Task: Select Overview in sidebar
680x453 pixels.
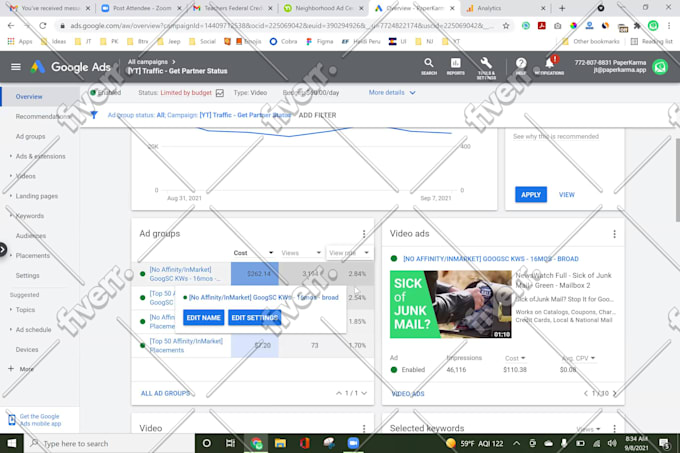Action: click(x=29, y=97)
